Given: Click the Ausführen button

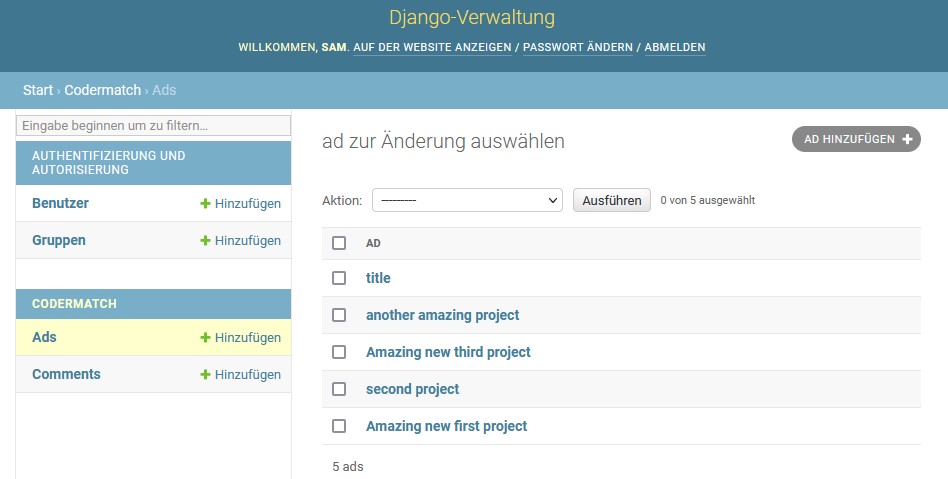Looking at the screenshot, I should (612, 200).
